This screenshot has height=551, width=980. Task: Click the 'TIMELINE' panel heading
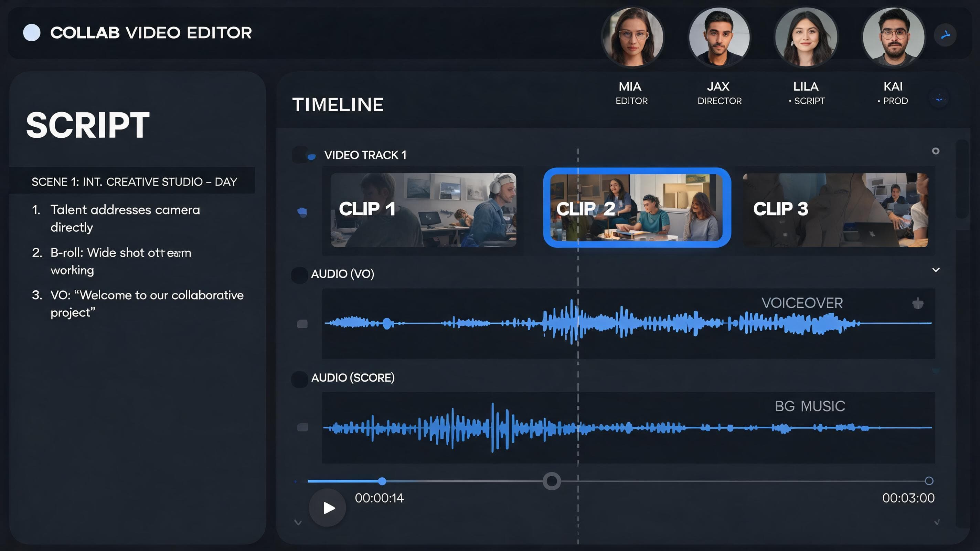pyautogui.click(x=338, y=105)
